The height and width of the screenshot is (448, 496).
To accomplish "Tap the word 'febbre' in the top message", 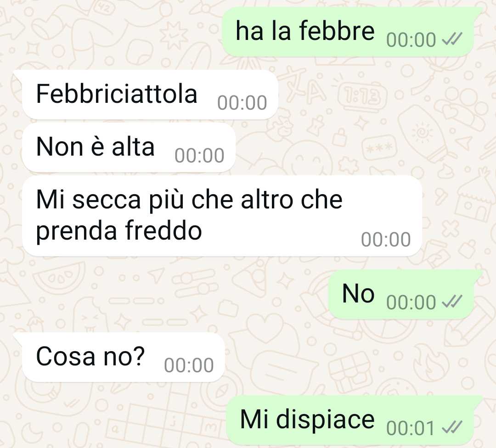I will 337,31.
